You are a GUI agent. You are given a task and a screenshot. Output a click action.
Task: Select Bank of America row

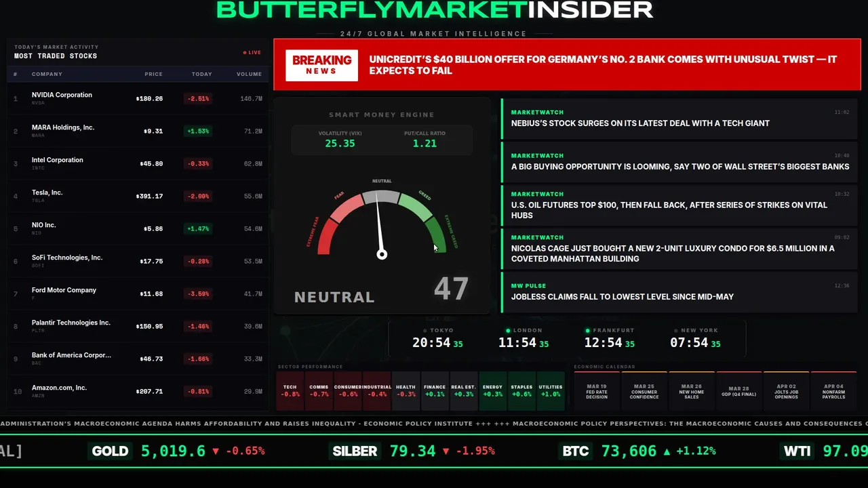[x=138, y=359]
